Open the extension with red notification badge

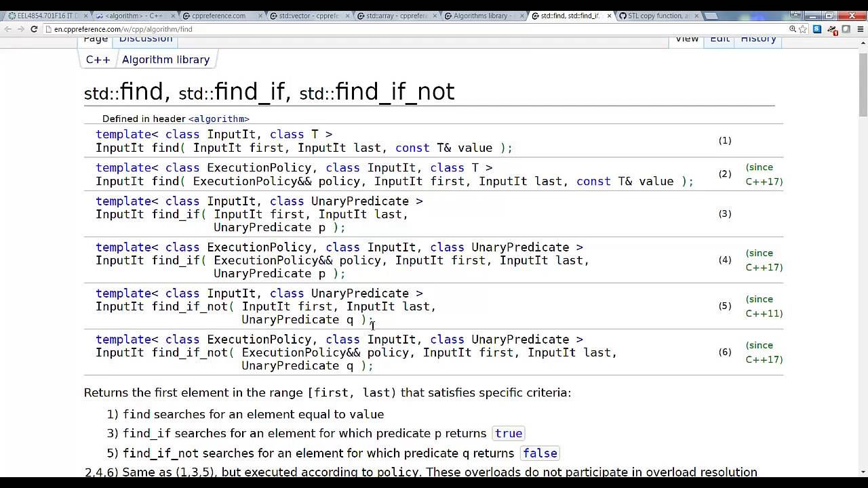[x=832, y=30]
